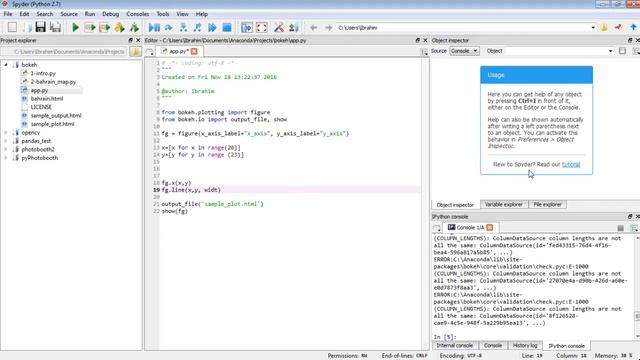Click the debug Continue execution icon
Viewport: 640px width, 360px height.
[x=212, y=27]
